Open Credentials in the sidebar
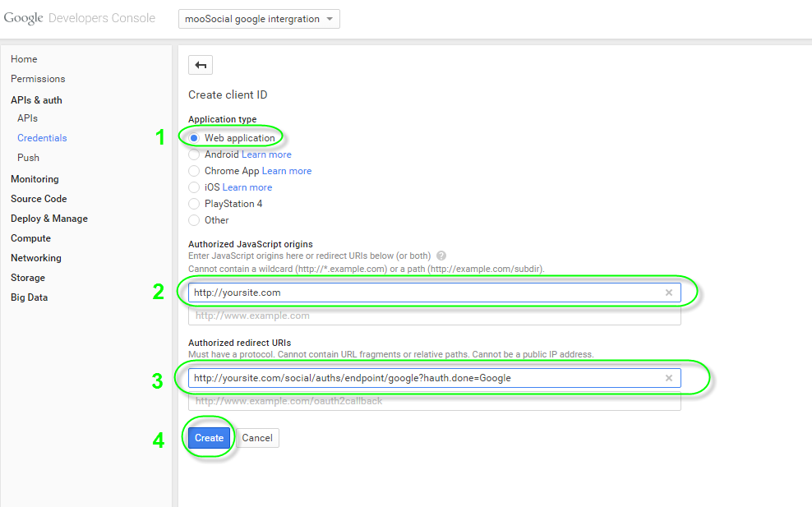 pyautogui.click(x=42, y=138)
